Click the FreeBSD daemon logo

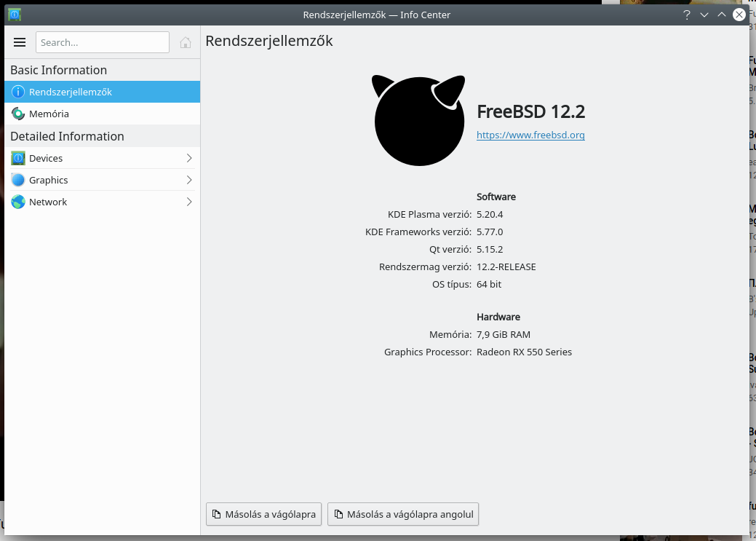[x=418, y=120]
